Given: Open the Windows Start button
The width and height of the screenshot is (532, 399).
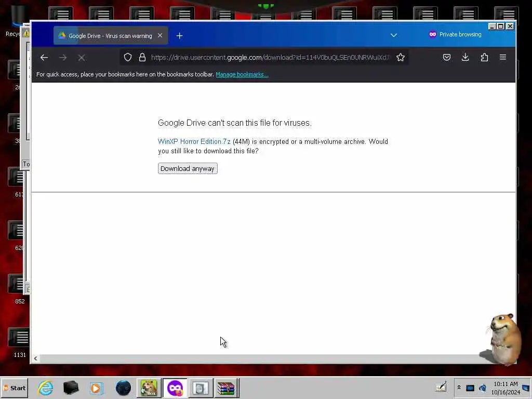Looking at the screenshot, I should [15, 388].
